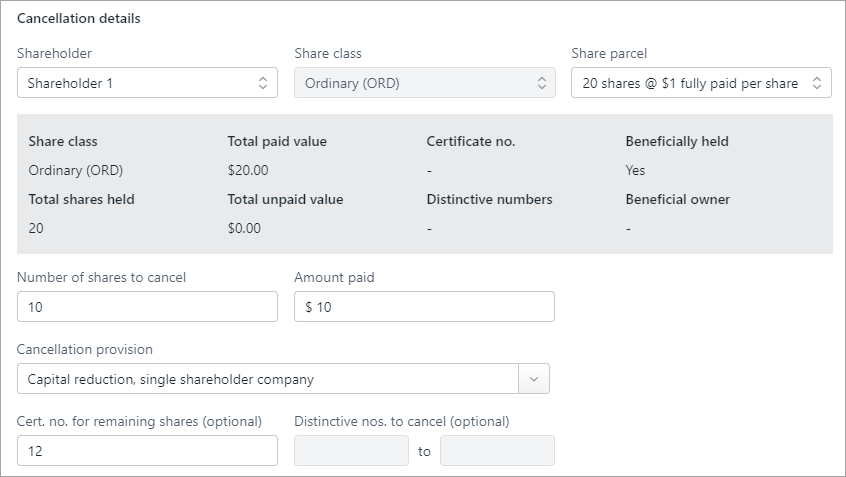This screenshot has height=477, width=846.
Task: Click the Share class selector arrows icon
Action: 541,83
